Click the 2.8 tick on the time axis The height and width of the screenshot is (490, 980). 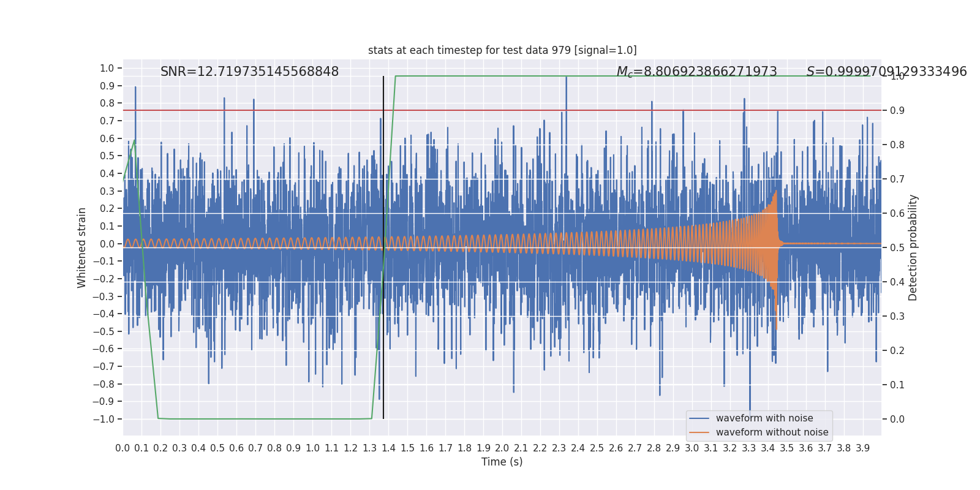click(654, 448)
